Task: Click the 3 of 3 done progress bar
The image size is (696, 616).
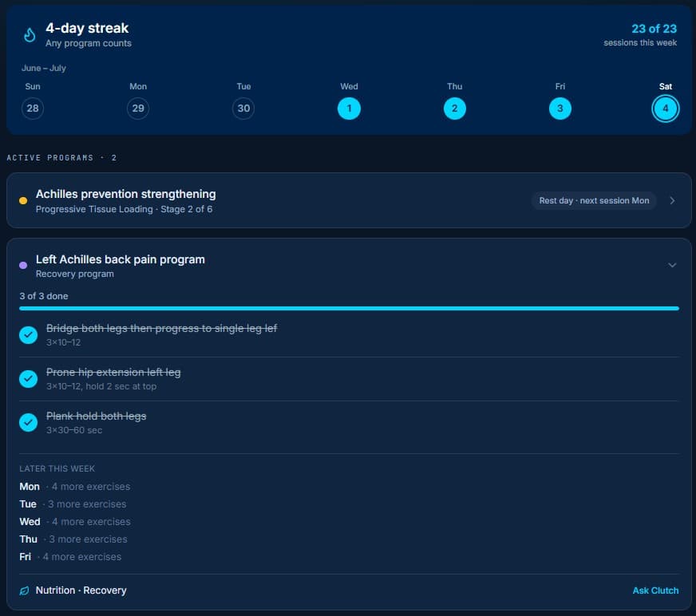Action: pos(350,309)
